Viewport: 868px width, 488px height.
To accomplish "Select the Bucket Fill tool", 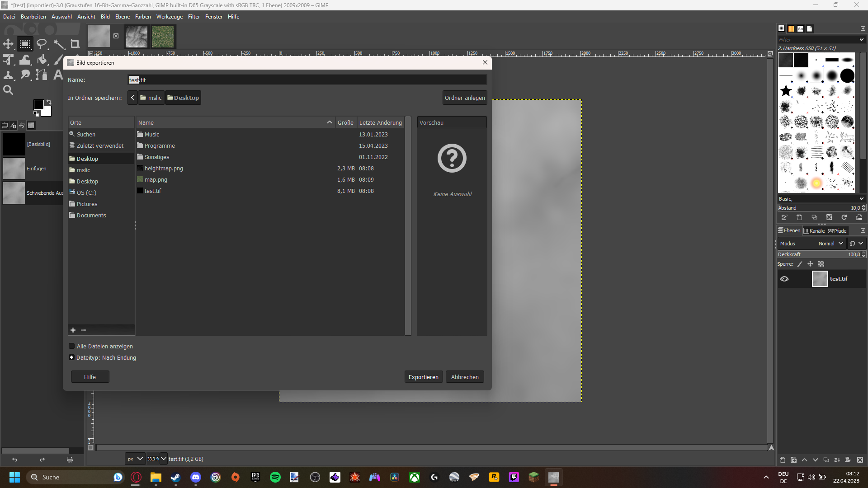I will 42,60.
